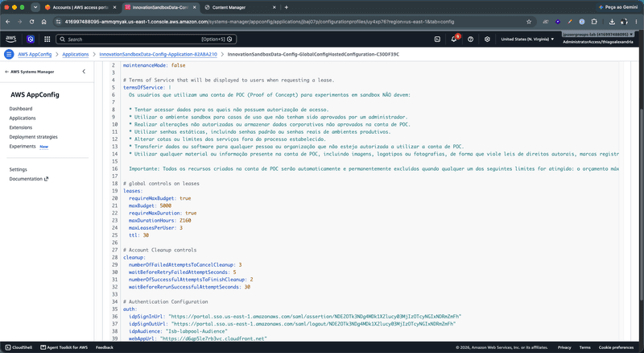This screenshot has width=644, height=353.
Task: Click the blue circle extension icon
Action: tap(581, 22)
